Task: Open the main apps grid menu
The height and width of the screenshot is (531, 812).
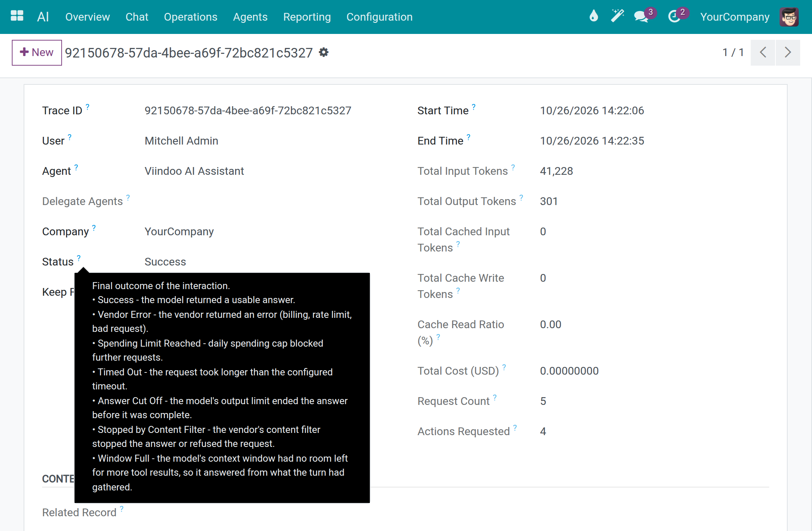Action: tap(17, 16)
